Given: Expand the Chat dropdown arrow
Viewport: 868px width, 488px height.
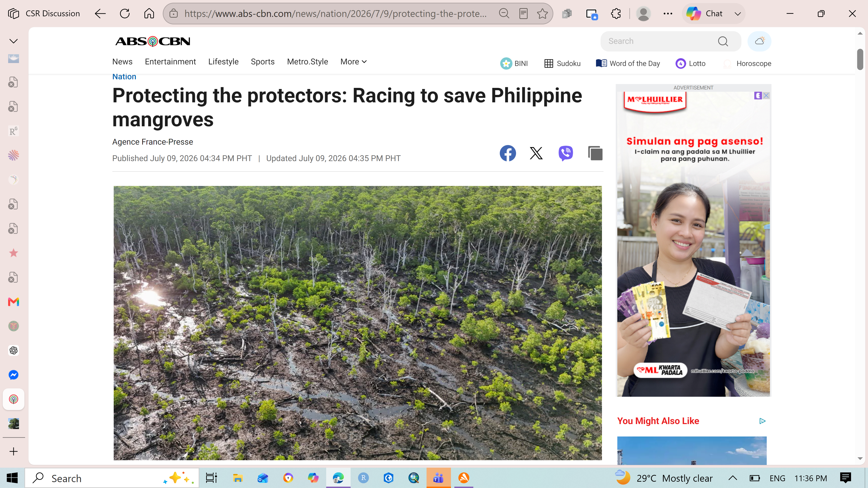Looking at the screenshot, I should pos(738,14).
